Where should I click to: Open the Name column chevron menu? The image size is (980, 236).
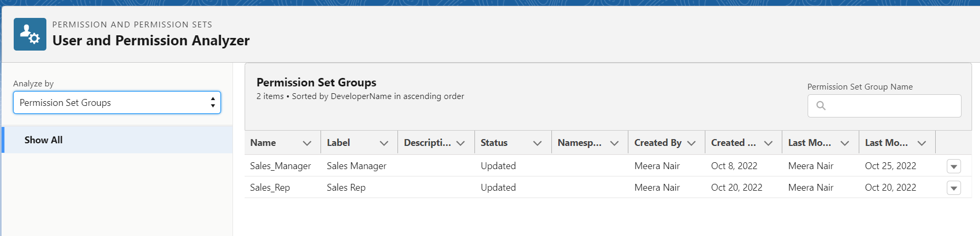coord(307,143)
